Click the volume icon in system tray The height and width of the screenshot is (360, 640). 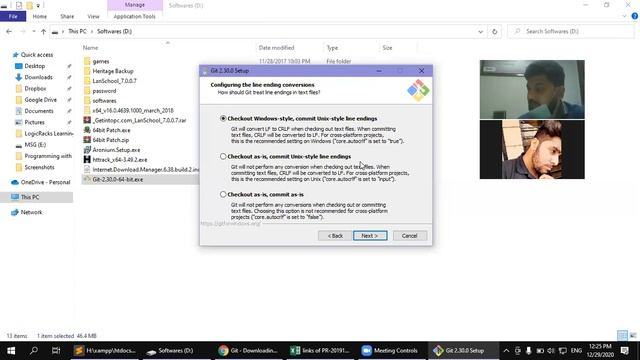coord(551,351)
